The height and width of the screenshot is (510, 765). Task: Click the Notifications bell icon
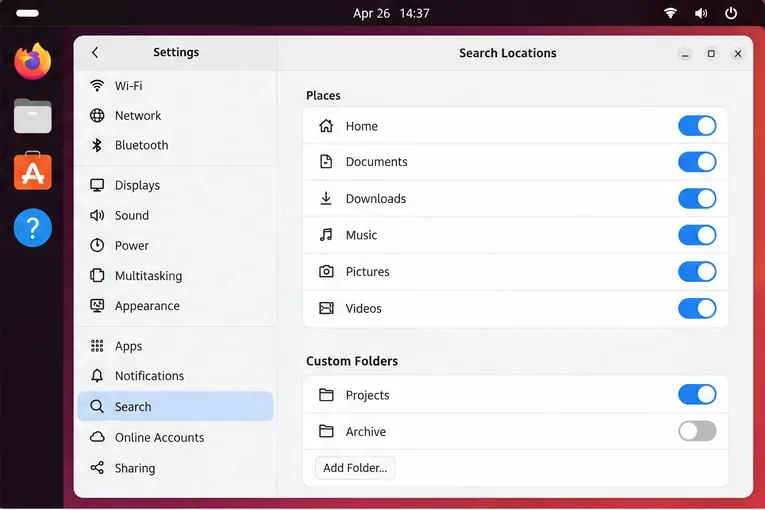(x=97, y=375)
